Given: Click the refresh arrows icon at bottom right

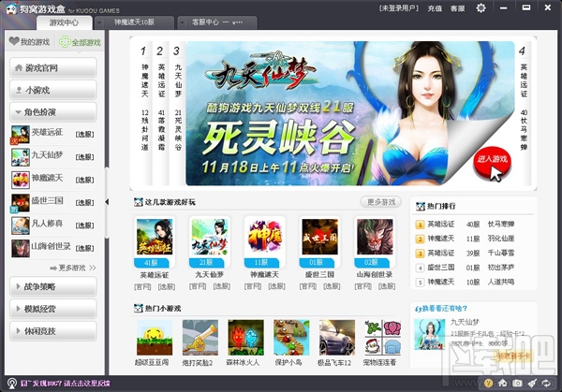Looking at the screenshot, I should tap(546, 383).
